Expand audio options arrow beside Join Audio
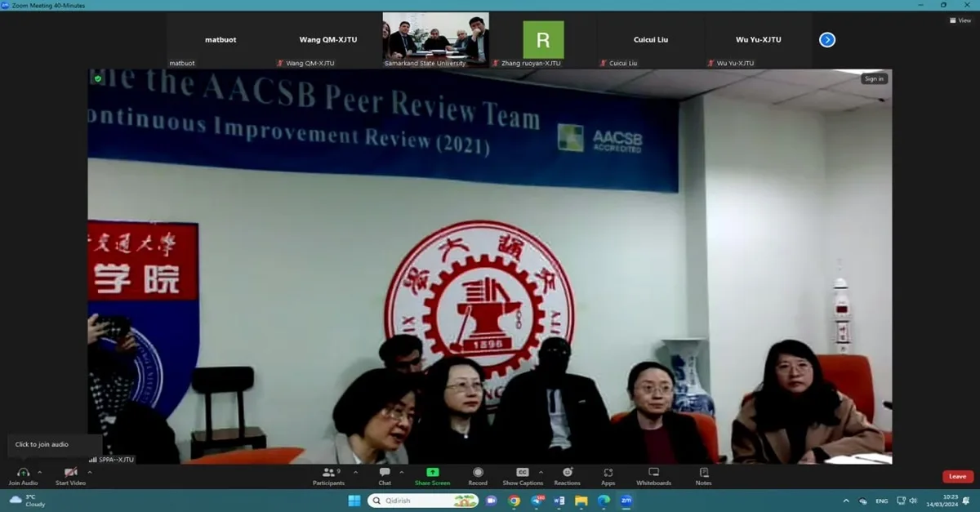 (39, 472)
